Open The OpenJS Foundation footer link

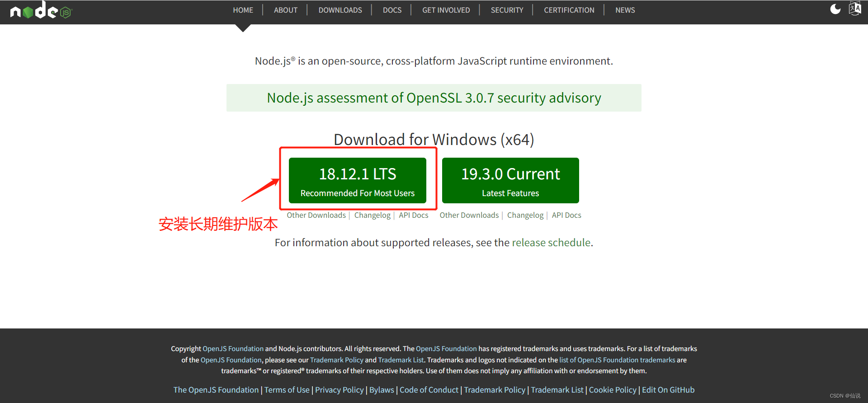[x=216, y=390]
